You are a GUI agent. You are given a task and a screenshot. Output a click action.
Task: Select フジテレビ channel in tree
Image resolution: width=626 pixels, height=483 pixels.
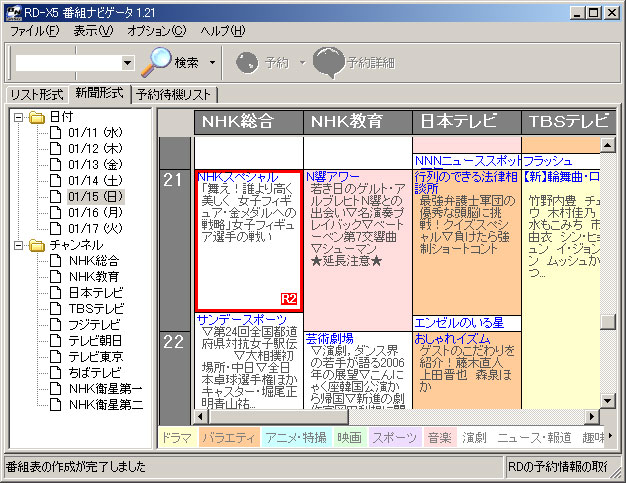pos(94,325)
